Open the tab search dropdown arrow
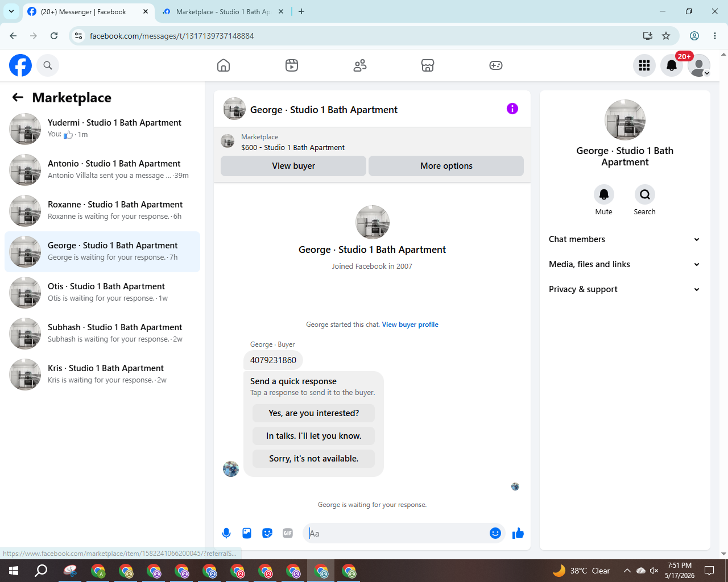Screen dimensions: 728x582 (x=11, y=11)
